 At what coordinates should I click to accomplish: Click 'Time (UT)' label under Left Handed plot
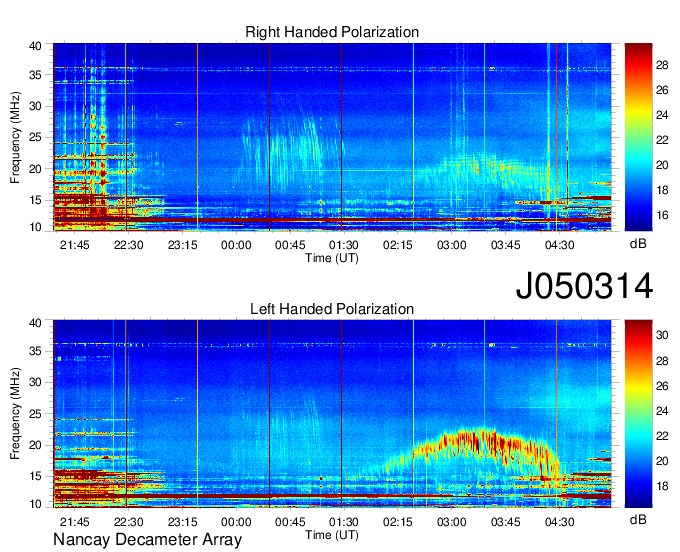click(x=332, y=535)
